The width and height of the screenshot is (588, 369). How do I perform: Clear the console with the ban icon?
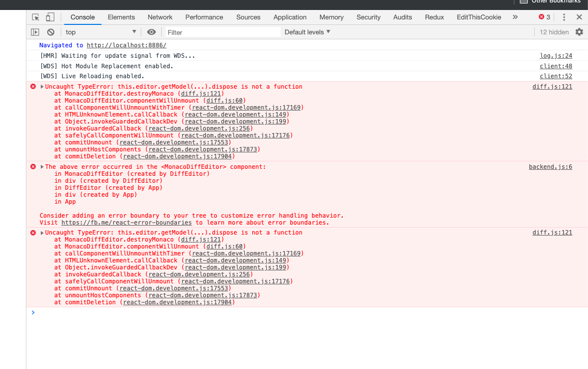pos(51,32)
